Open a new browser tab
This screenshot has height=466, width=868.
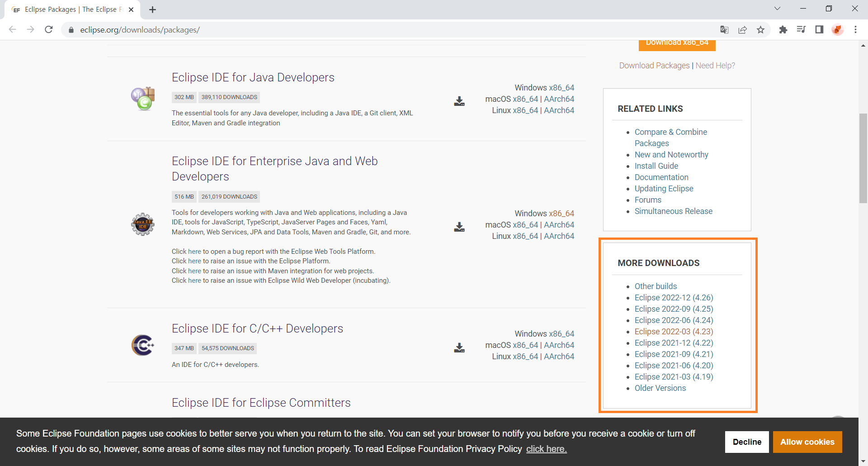pyautogui.click(x=152, y=10)
